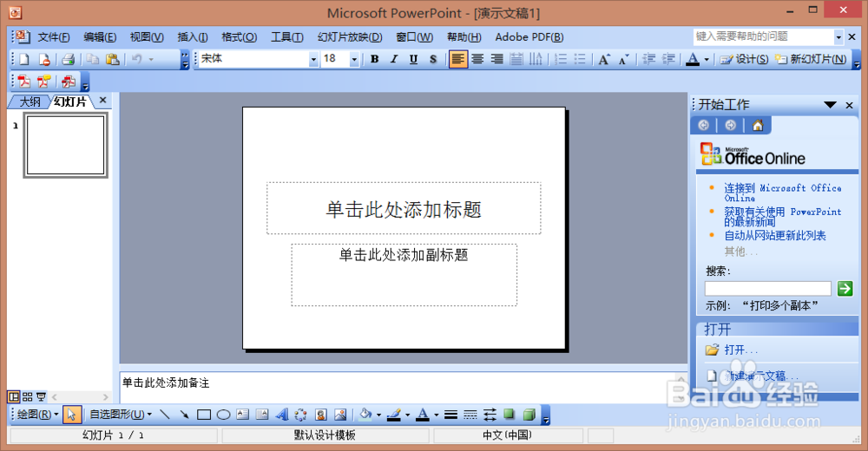The image size is (868, 451).
Task: Click the Convert to Adobe PDF icon
Action: [x=23, y=82]
